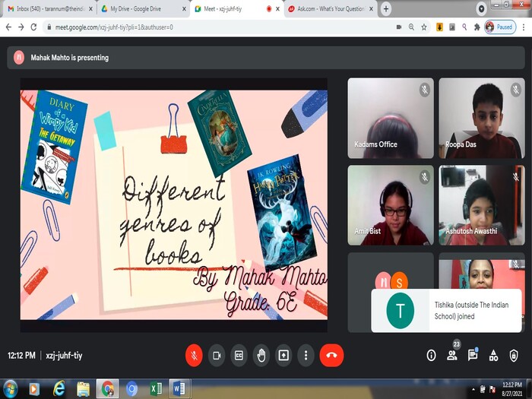Screen dimensions: 532x399
Task: Click the taskbar clock showing 8/27/2021
Action: click(512, 389)
